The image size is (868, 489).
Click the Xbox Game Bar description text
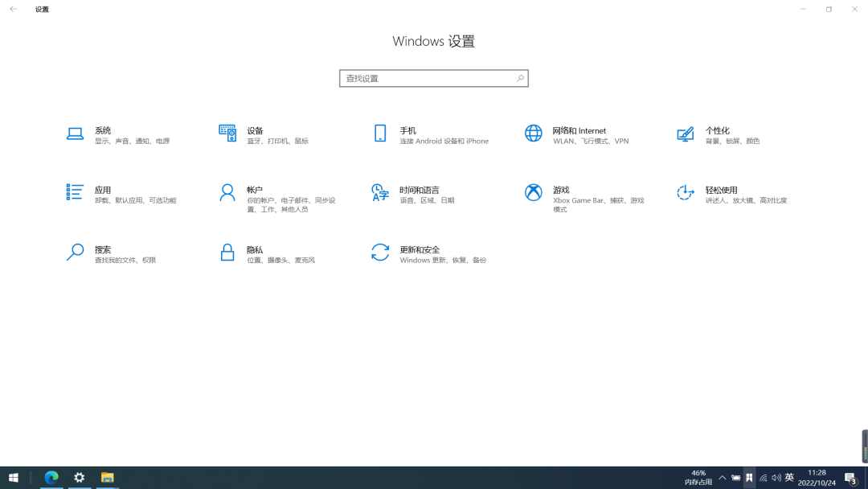[x=599, y=205]
